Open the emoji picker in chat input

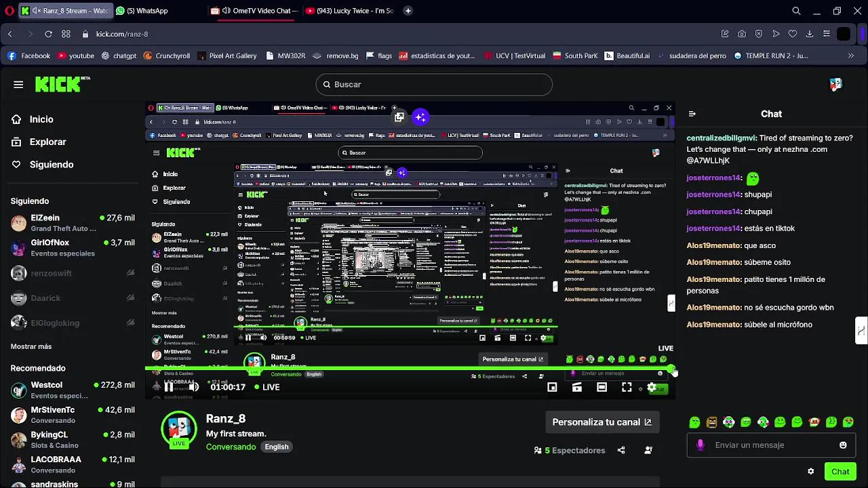843,445
